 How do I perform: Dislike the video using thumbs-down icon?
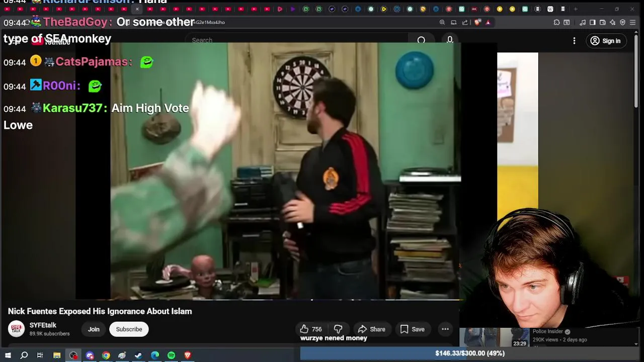338,329
